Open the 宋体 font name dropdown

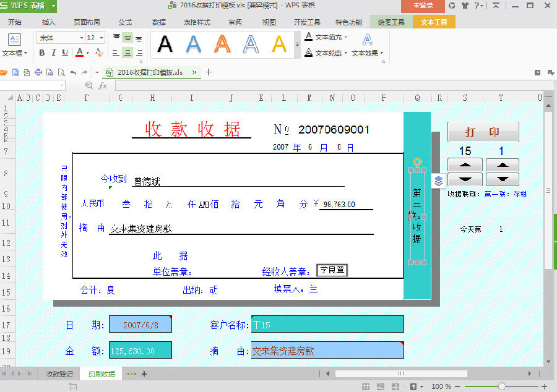[x=82, y=38]
